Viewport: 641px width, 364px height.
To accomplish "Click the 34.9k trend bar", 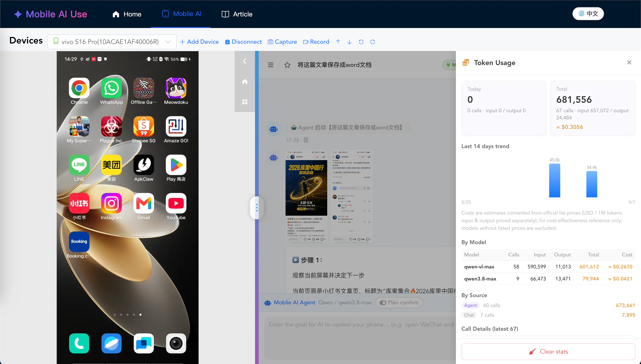I will (592, 184).
